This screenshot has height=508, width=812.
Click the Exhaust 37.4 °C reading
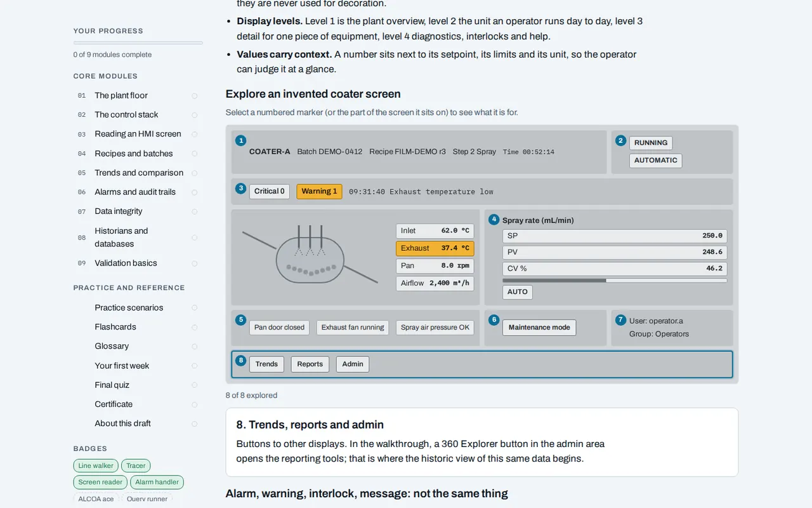point(435,248)
